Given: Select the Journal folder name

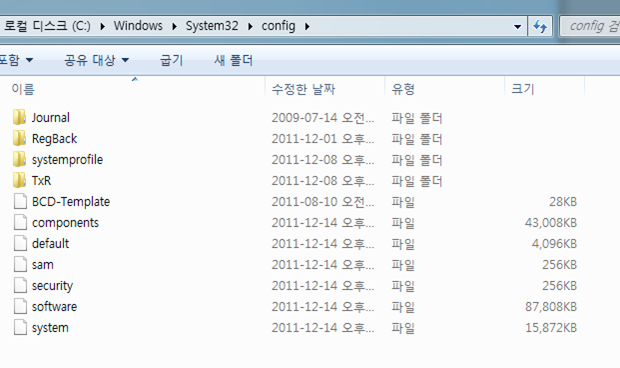Looking at the screenshot, I should (51, 117).
